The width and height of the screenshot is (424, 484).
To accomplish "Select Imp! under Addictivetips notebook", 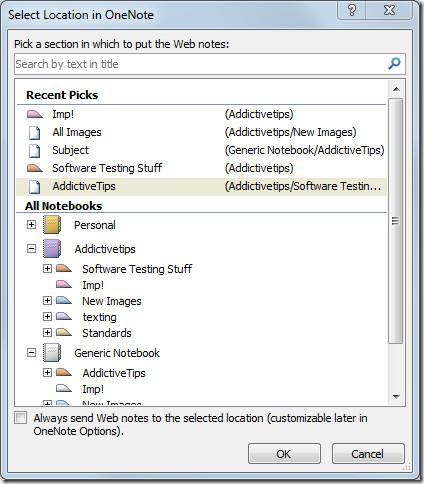I will pos(93,285).
